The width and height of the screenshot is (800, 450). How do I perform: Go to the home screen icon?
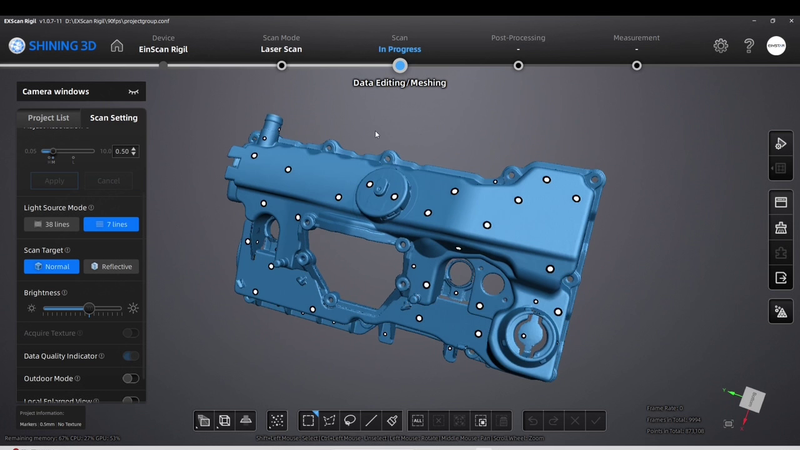[117, 46]
